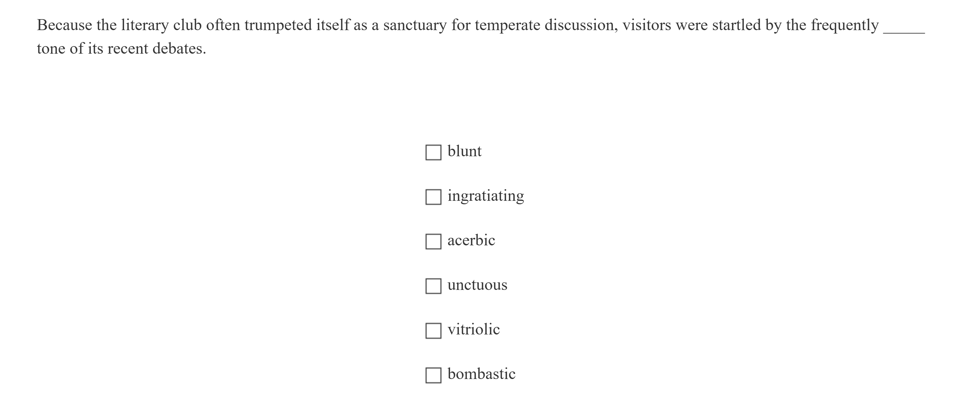This screenshot has height=395, width=980.
Task: Click the word 'sanctuary' in the sentence
Action: click(415, 25)
